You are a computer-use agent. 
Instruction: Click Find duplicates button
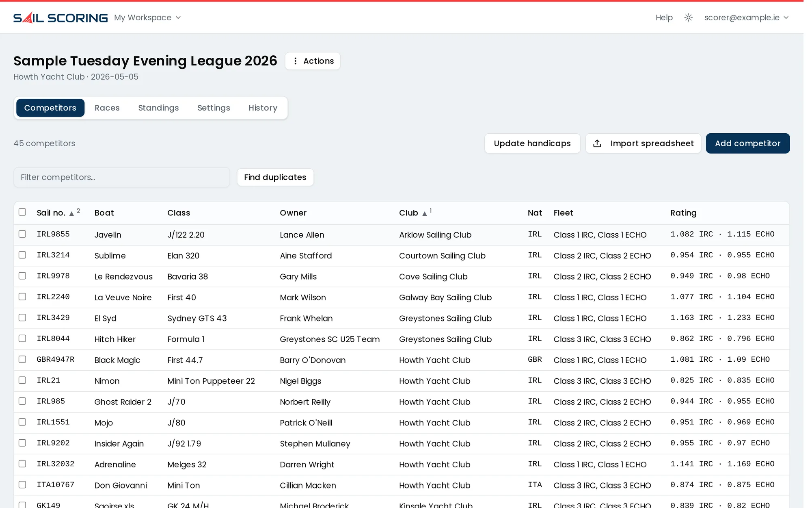pyautogui.click(x=275, y=177)
